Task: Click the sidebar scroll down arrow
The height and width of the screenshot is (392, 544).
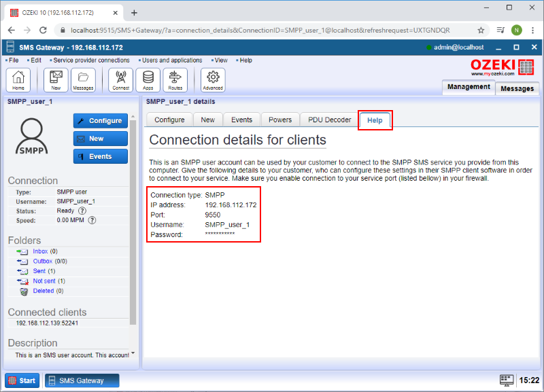Action: 133,353
